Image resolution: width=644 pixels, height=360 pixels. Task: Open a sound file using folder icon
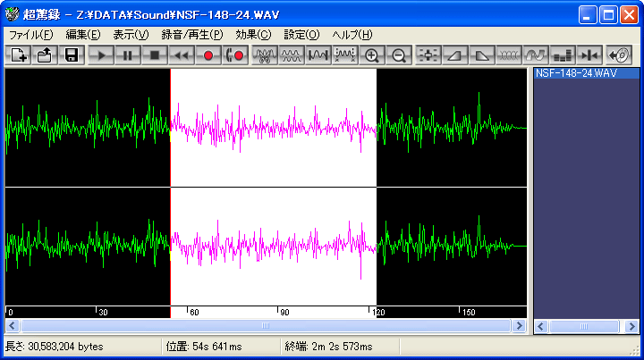coord(45,55)
